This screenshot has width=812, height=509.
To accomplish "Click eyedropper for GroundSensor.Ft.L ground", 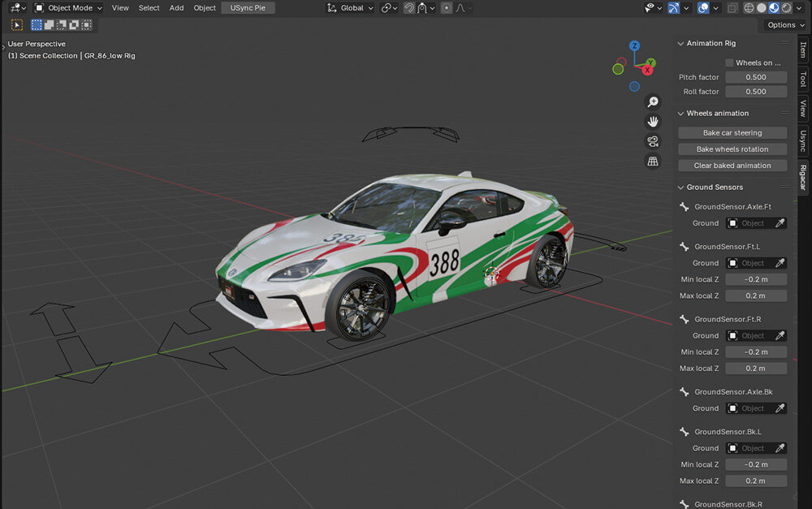I will pos(780,263).
